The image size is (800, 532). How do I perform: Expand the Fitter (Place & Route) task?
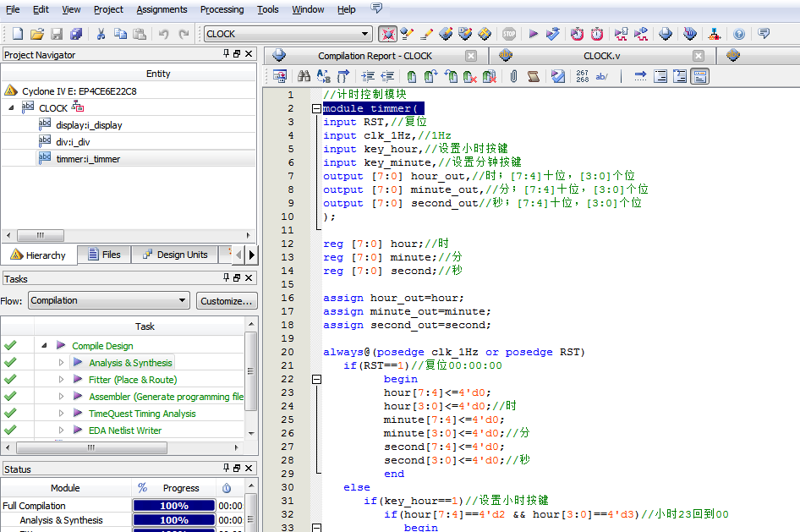tap(61, 380)
